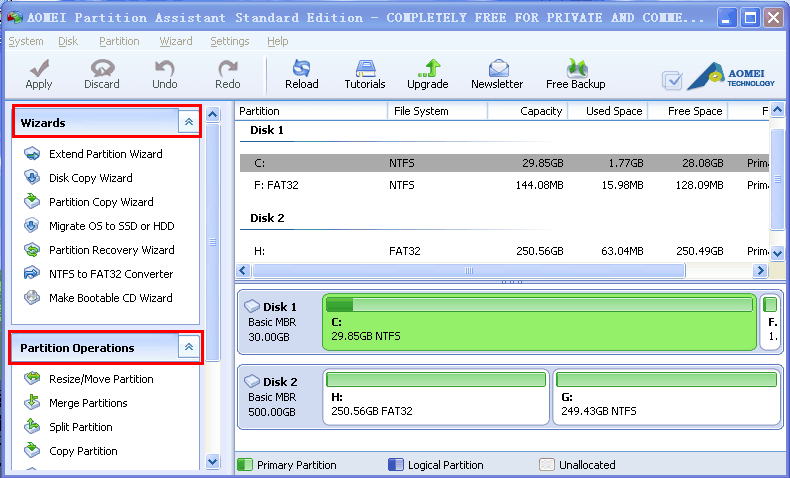Click the Extend Partition Wizard icon
This screenshot has width=790, height=478.
[x=32, y=154]
